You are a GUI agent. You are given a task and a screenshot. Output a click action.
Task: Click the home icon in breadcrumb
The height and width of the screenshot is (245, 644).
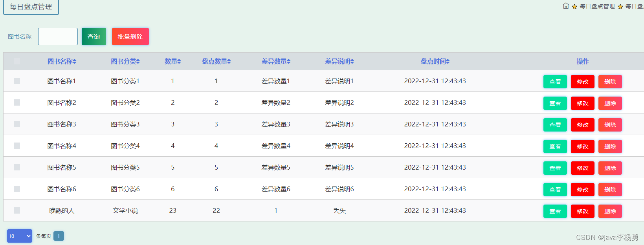(x=566, y=5)
